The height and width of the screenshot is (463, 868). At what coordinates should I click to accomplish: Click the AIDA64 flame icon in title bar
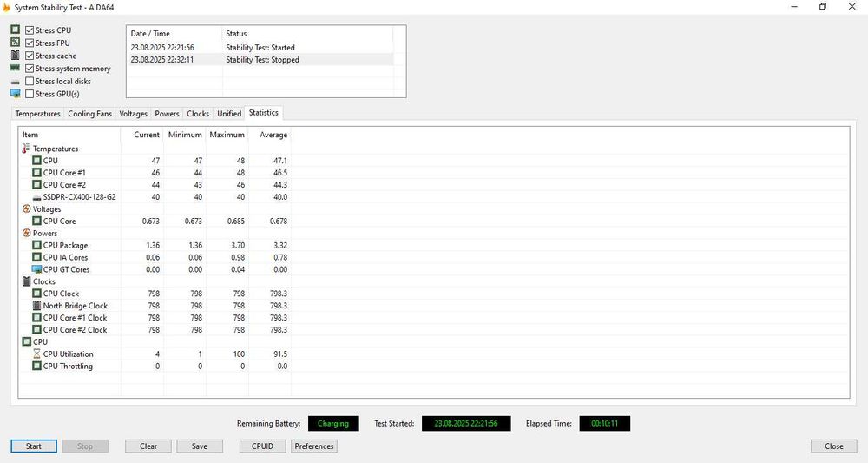7,7
